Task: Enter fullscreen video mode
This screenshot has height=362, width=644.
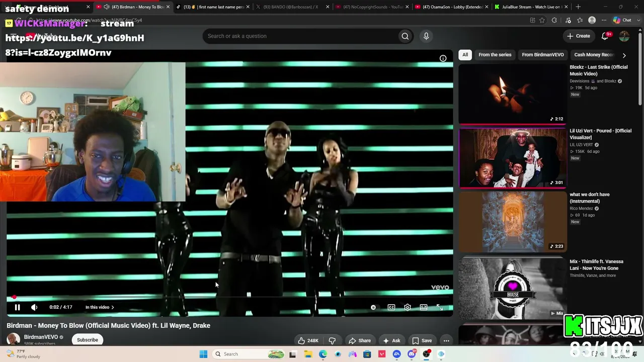Action: coord(440,307)
